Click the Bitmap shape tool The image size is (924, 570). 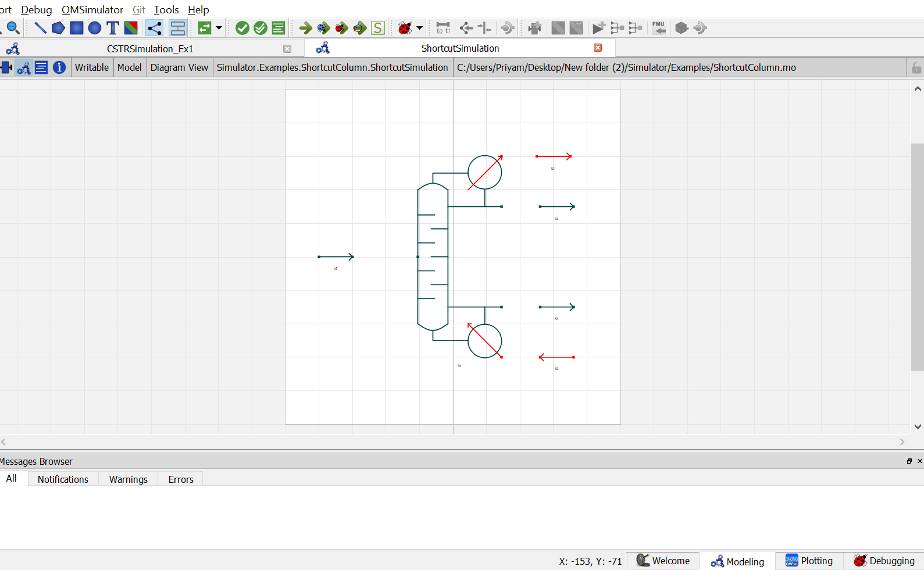click(131, 27)
